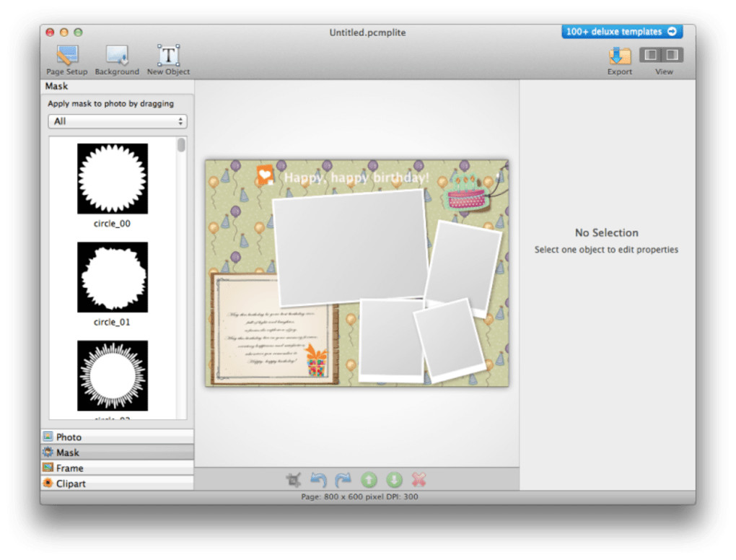The height and width of the screenshot is (560, 736).
Task: Undo the last action
Action: (318, 479)
